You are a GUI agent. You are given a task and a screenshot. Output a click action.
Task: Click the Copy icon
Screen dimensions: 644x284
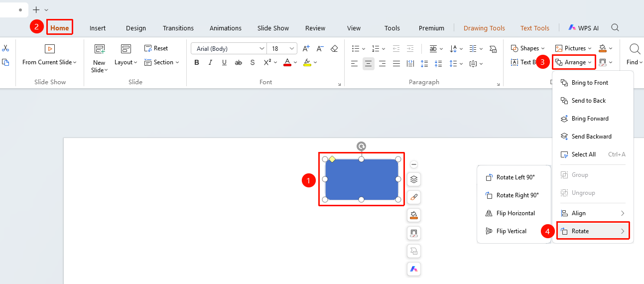(x=5, y=62)
